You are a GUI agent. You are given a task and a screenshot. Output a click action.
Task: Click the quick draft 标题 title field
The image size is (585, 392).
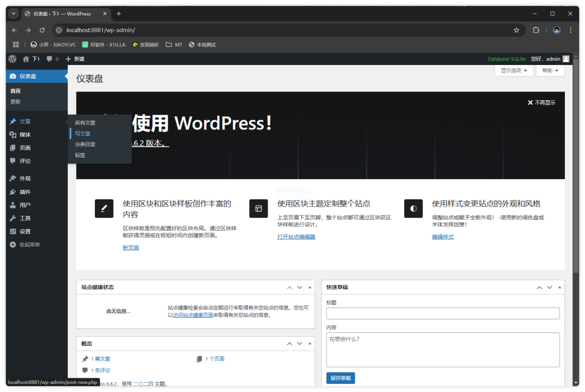(x=443, y=313)
